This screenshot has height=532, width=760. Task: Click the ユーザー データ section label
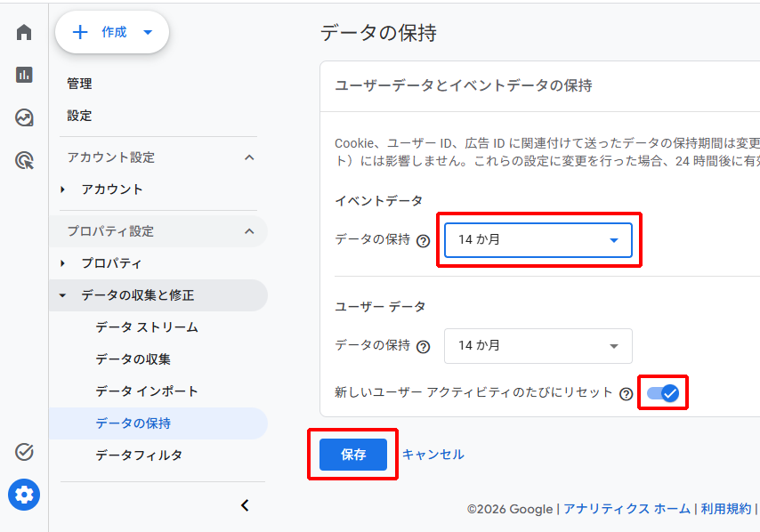click(x=381, y=307)
